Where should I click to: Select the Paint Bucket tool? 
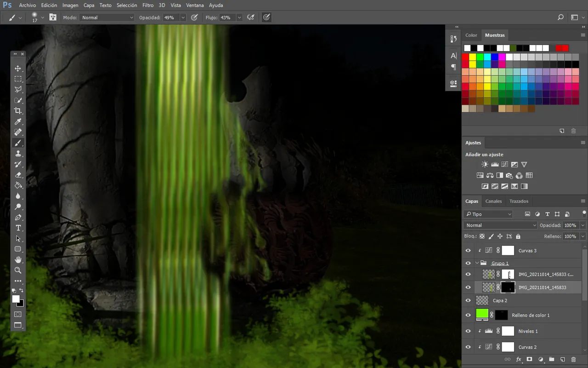(x=18, y=185)
